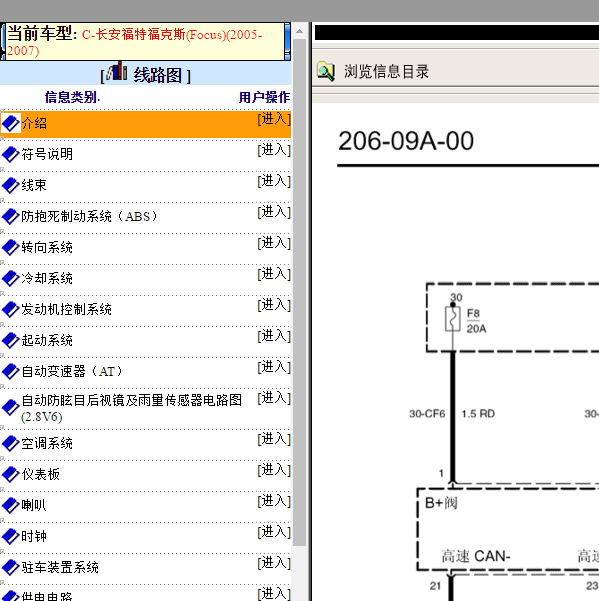The image size is (599, 601).
Task: Click the left panel vertical scrollbar thumb
Action: [x=300, y=292]
